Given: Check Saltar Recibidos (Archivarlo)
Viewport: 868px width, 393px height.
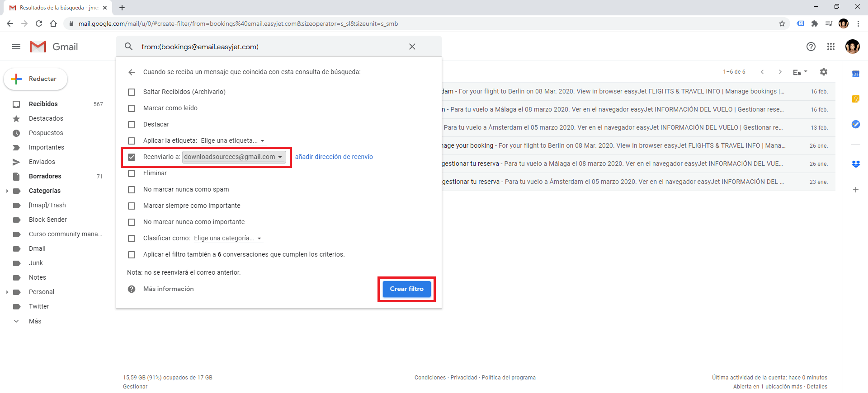Looking at the screenshot, I should click(x=132, y=92).
